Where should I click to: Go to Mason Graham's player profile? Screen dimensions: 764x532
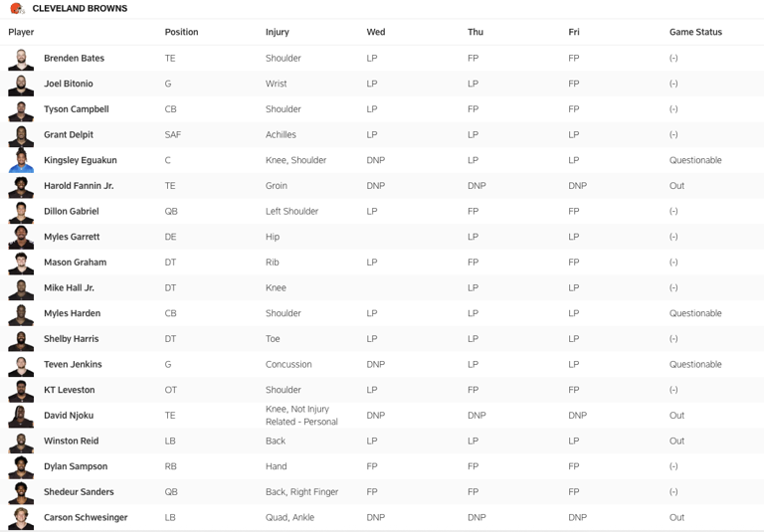[x=75, y=263]
